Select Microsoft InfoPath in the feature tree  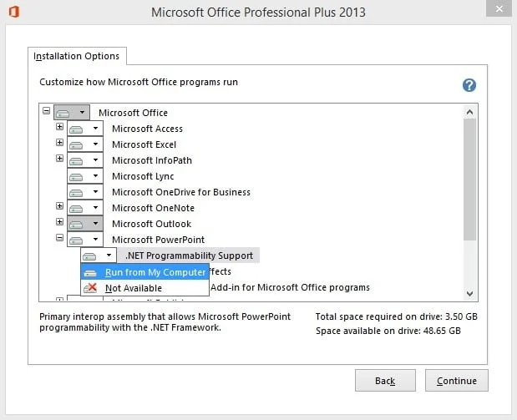click(152, 160)
